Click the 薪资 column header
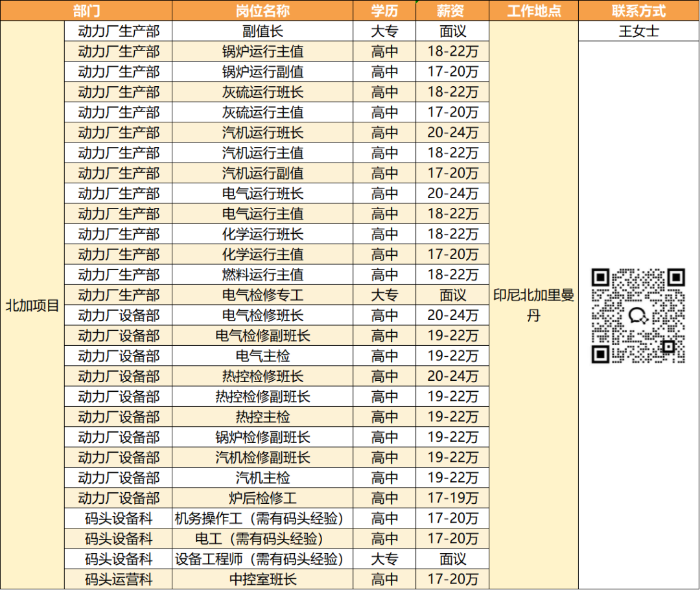The image size is (700, 590). point(452,10)
